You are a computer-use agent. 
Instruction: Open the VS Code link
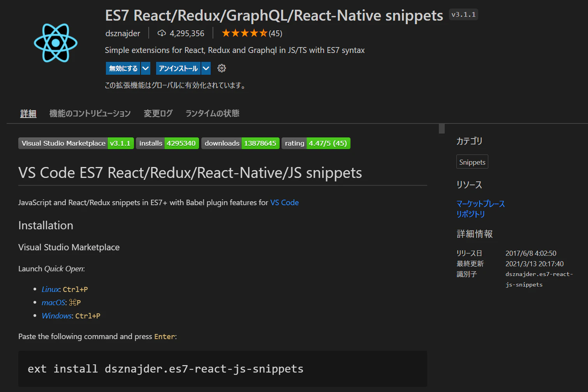(284, 202)
